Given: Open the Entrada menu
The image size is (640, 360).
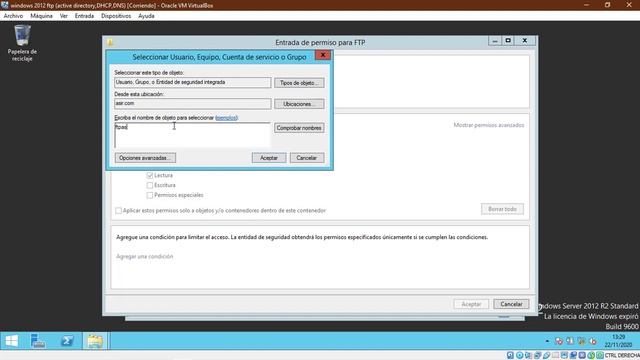Looking at the screenshot, I should tap(84, 16).
